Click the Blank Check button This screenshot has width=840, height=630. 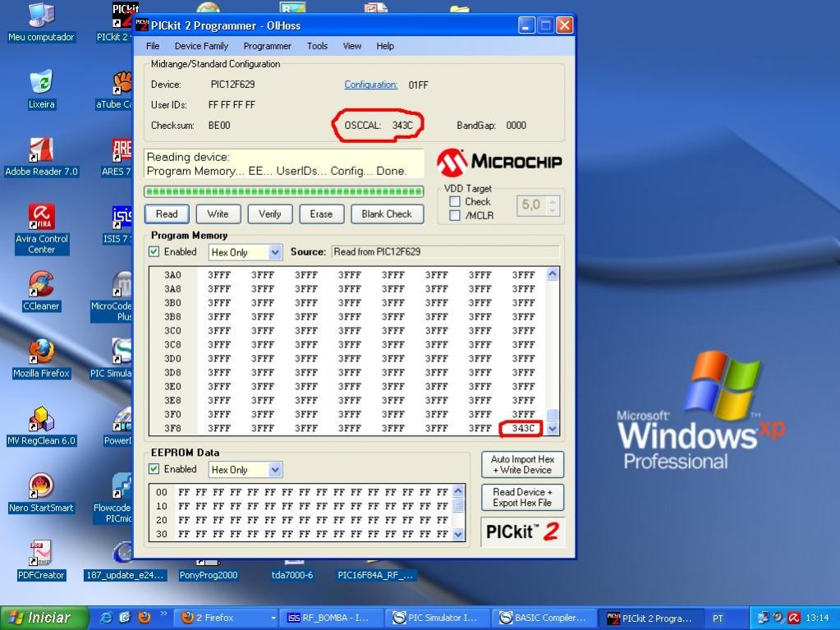point(387,214)
